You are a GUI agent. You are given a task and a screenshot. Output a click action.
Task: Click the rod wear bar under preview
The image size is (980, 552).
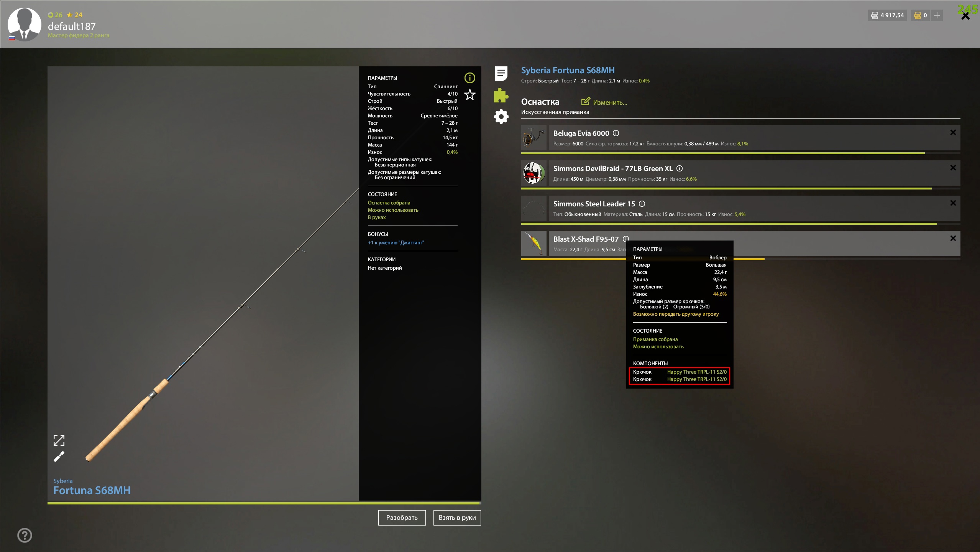point(264,503)
